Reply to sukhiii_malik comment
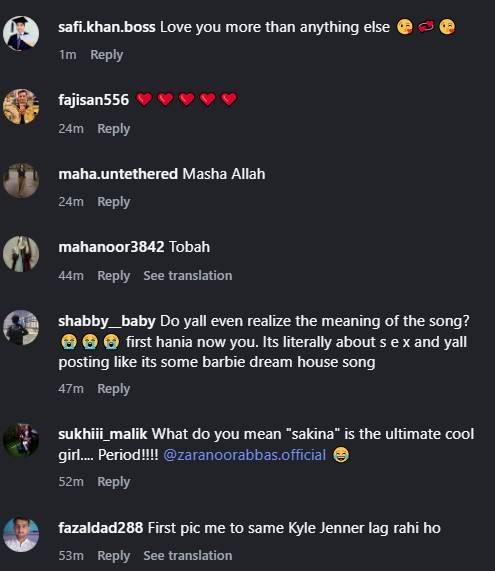Screen dimensions: 495x571 click(113, 482)
